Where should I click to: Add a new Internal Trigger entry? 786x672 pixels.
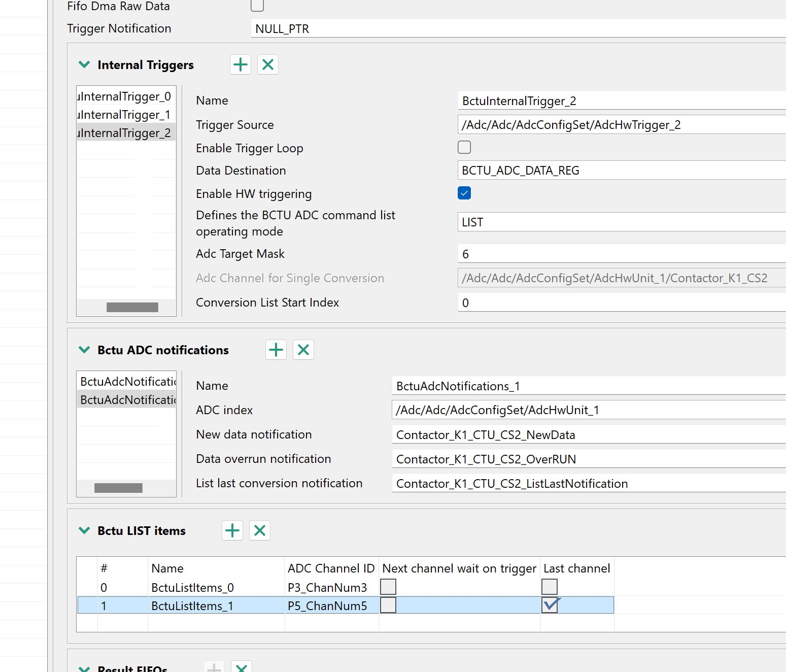240,64
